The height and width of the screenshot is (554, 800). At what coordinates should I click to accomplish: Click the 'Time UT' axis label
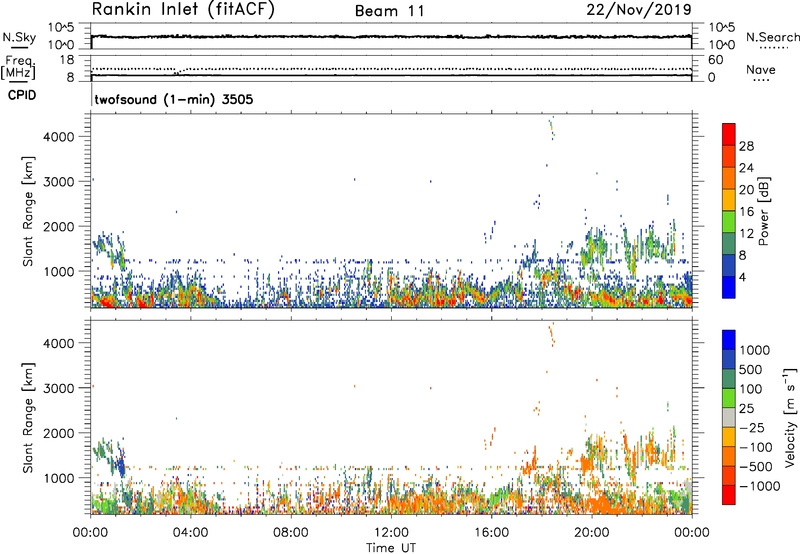(x=391, y=548)
